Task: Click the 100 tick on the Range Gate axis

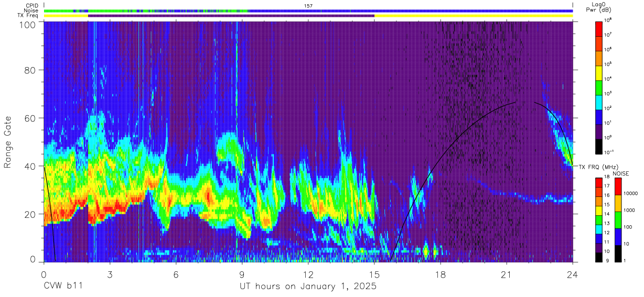Action: 28,24
